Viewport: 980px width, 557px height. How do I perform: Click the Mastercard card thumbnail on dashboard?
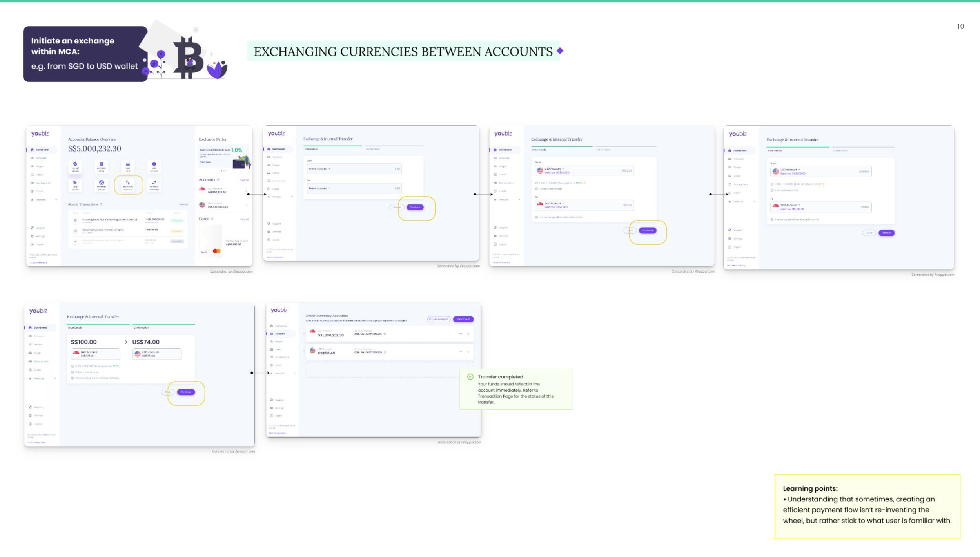pos(211,241)
